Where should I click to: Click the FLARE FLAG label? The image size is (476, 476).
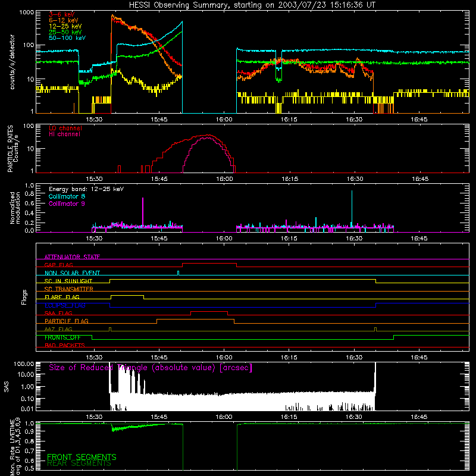click(62, 297)
